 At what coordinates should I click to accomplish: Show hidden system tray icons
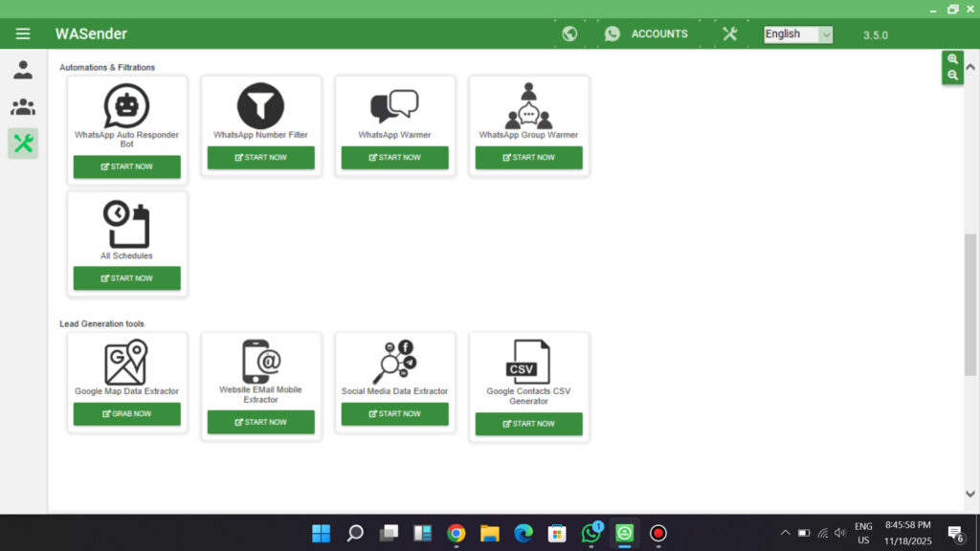tap(786, 533)
